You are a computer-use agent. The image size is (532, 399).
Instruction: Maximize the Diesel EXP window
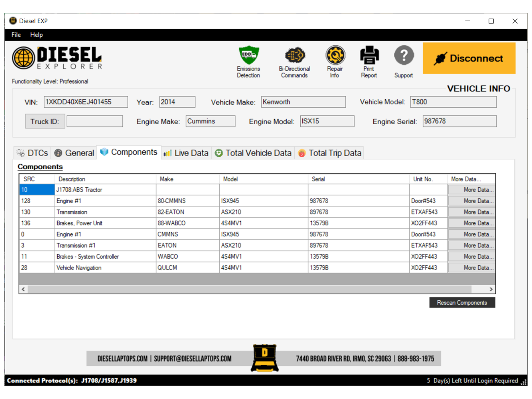tap(491, 21)
